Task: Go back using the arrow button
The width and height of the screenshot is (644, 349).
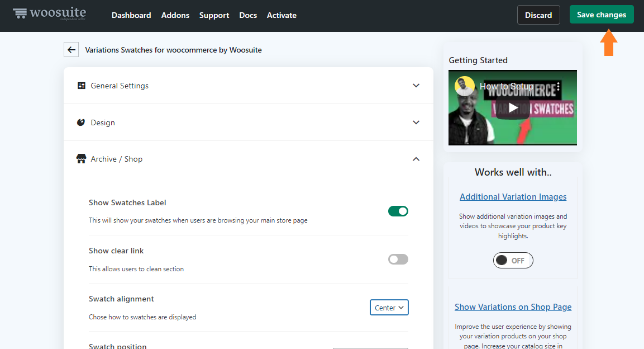Action: [x=71, y=50]
